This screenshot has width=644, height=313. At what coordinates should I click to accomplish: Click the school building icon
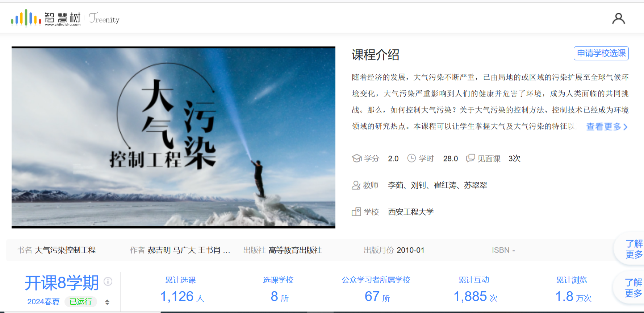356,212
